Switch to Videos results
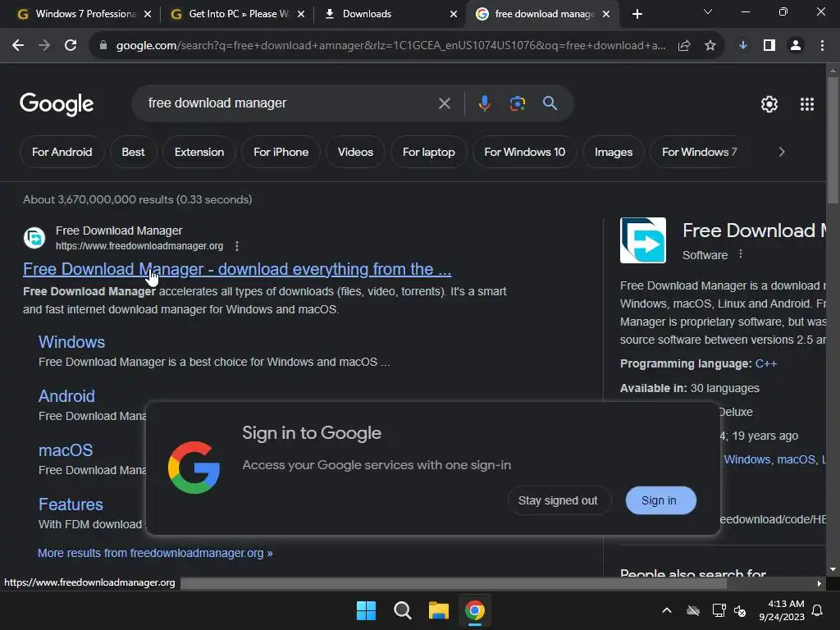Screen dimensions: 840x630 pos(355,152)
